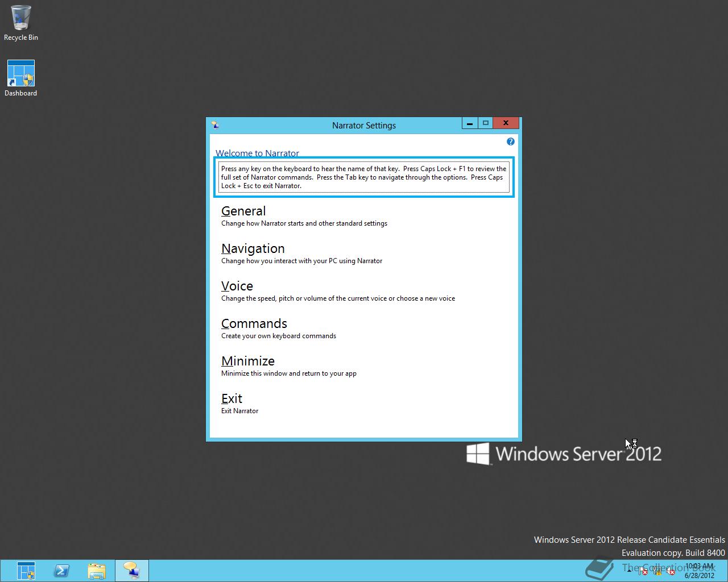Open the General settings link

coord(243,211)
